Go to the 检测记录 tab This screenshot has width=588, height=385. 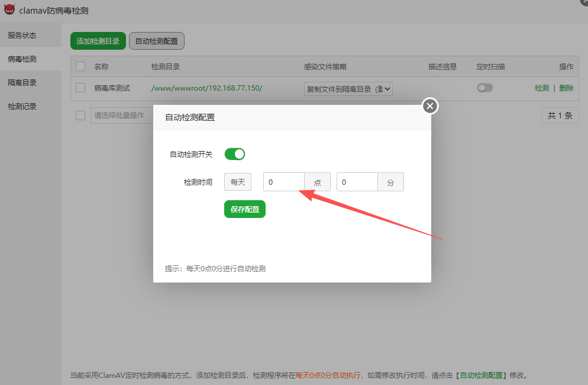22,107
